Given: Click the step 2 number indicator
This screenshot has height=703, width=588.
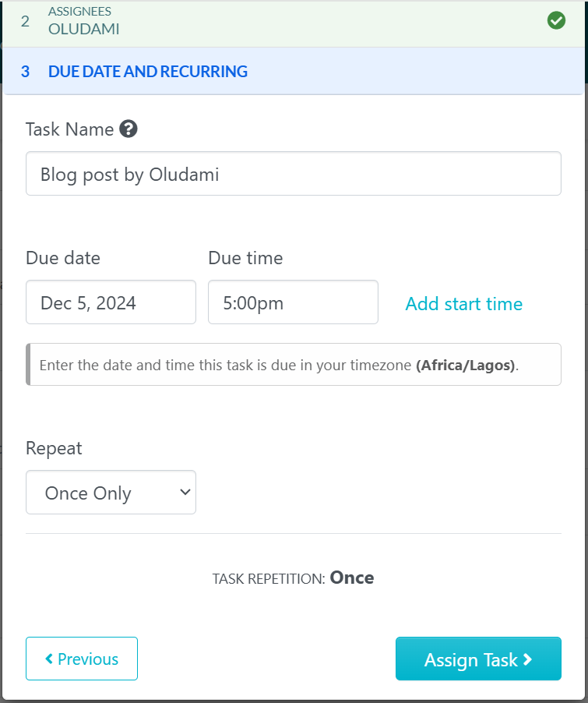Looking at the screenshot, I should [x=24, y=22].
